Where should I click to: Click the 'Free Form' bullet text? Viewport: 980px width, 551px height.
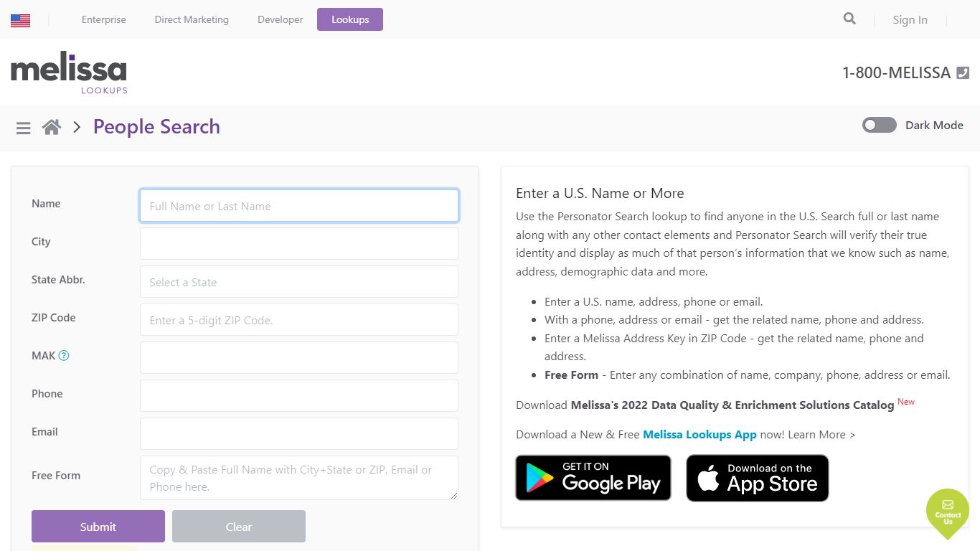click(571, 375)
